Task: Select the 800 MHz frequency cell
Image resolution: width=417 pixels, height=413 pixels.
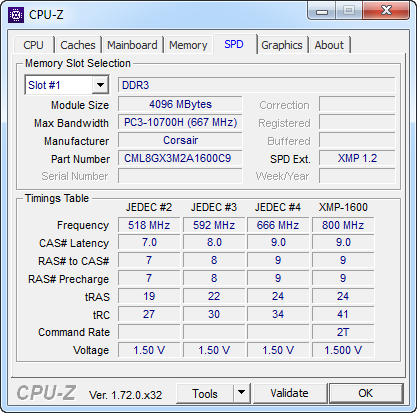Action: click(x=343, y=225)
